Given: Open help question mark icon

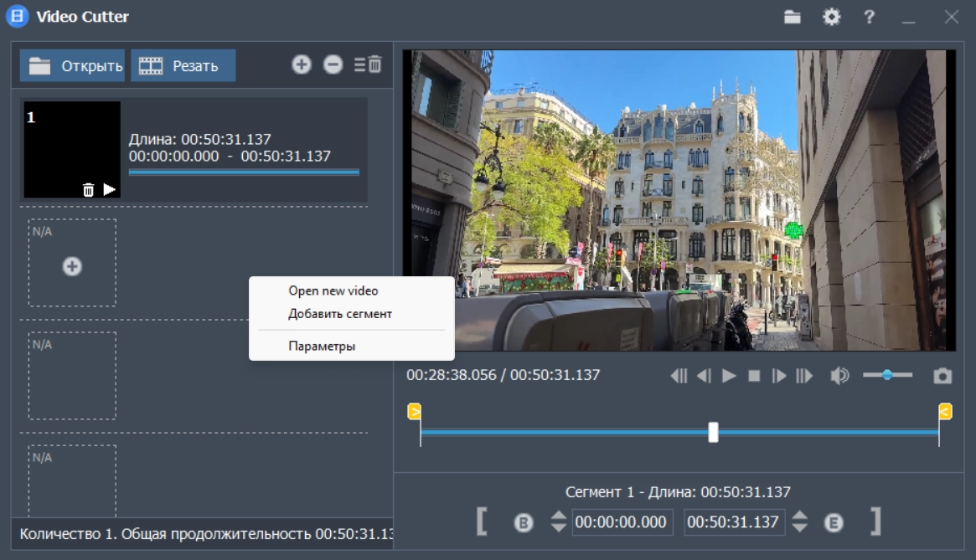Looking at the screenshot, I should pyautogui.click(x=870, y=17).
